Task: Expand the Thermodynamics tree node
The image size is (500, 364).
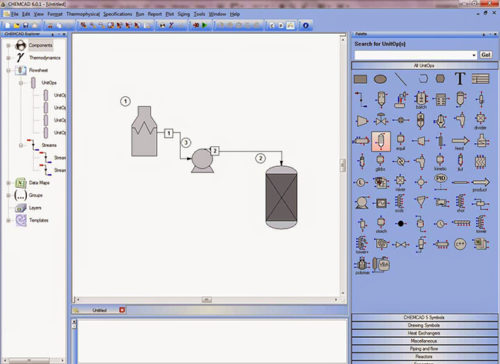Action: 8,58
